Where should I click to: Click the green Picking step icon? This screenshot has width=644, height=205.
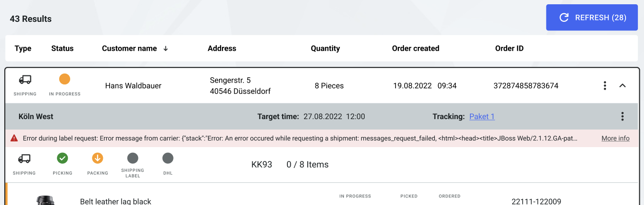tap(63, 158)
